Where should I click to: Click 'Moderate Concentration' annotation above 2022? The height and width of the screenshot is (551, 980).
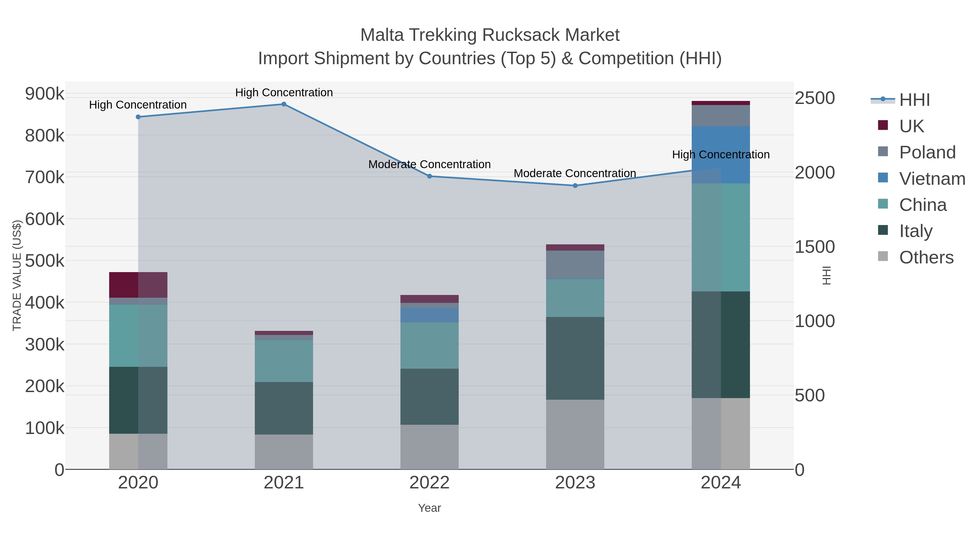(x=430, y=164)
